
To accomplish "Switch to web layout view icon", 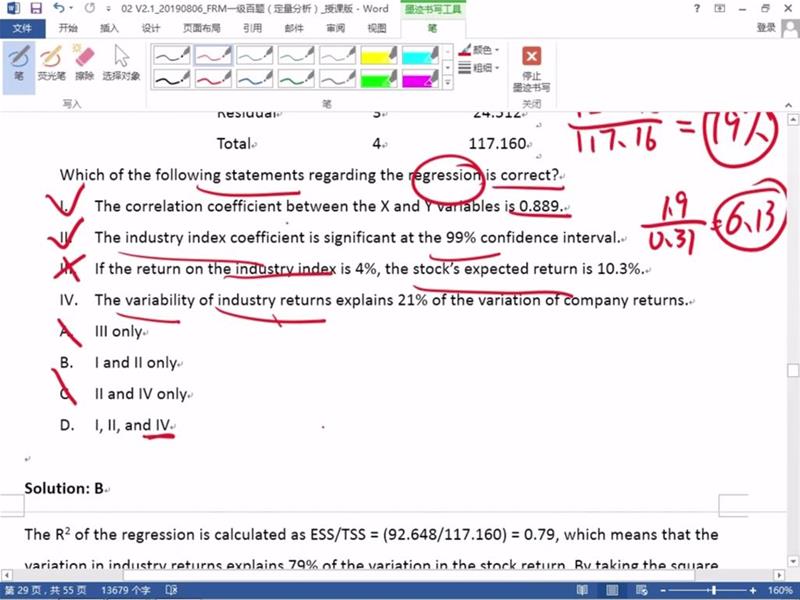I will [641, 590].
